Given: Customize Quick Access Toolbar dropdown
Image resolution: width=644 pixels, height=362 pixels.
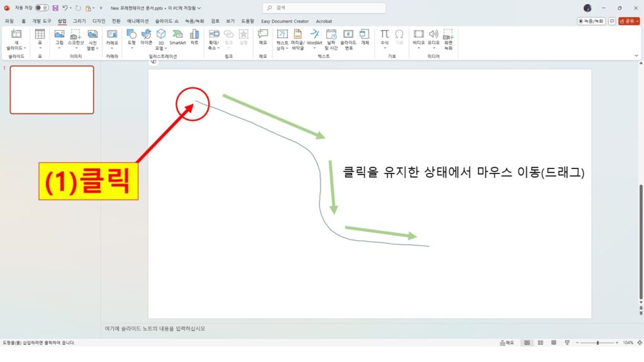Looking at the screenshot, I should 101,8.
